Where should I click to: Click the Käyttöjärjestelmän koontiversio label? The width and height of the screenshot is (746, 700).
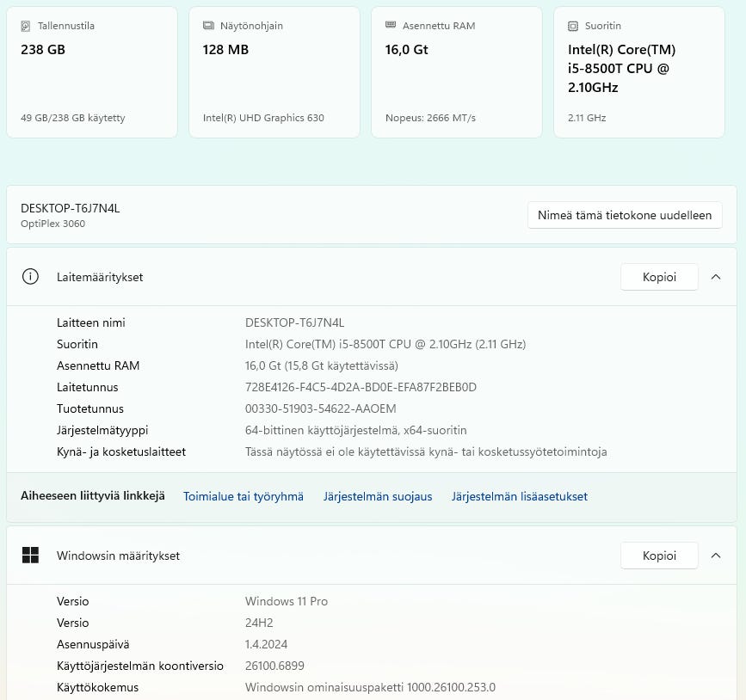coord(140,666)
